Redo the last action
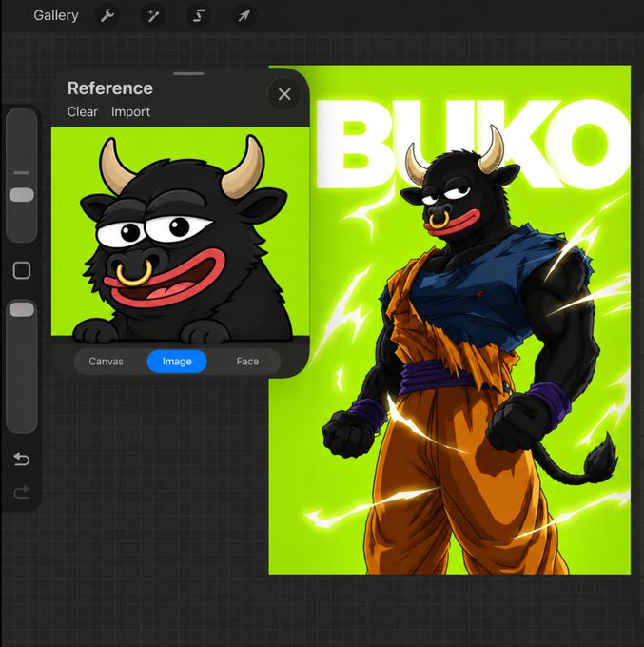Screen dimensions: 644x647 [x=22, y=492]
